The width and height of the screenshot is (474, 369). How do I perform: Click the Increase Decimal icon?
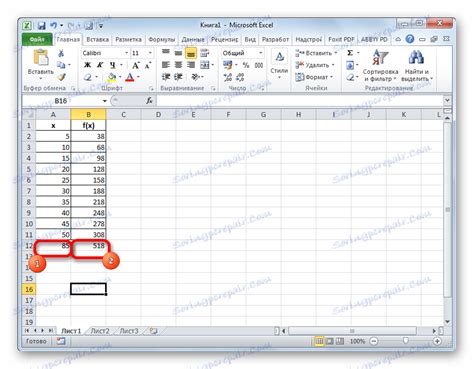click(228, 77)
